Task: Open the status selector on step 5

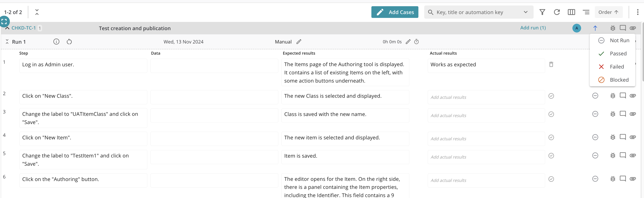Action: point(595,155)
